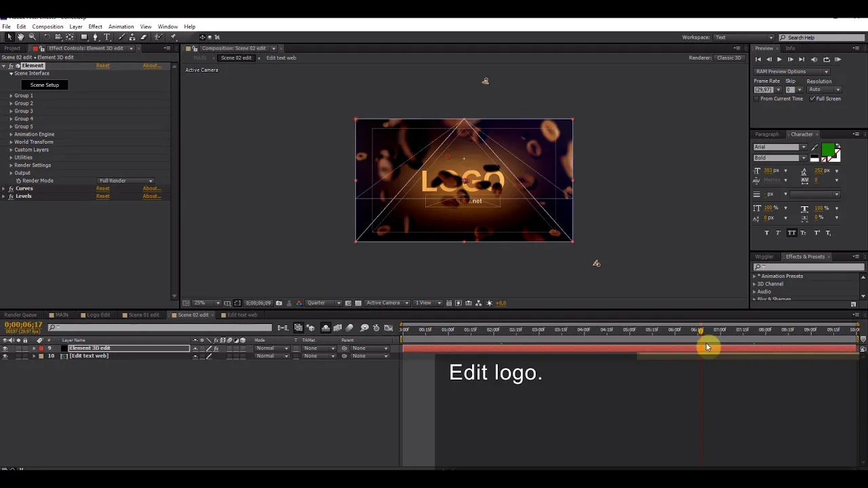The image size is (868, 488).
Task: Switch to the Render Queue tab
Action: (x=20, y=315)
